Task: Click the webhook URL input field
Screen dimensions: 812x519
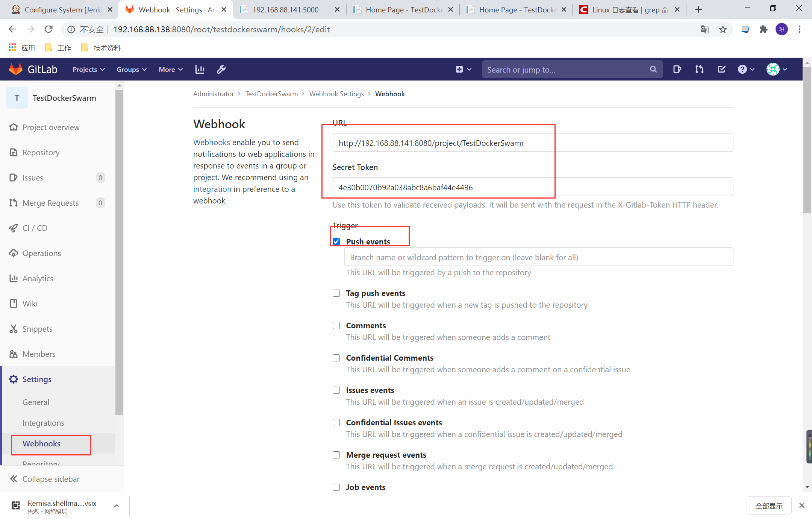Action: [x=533, y=143]
